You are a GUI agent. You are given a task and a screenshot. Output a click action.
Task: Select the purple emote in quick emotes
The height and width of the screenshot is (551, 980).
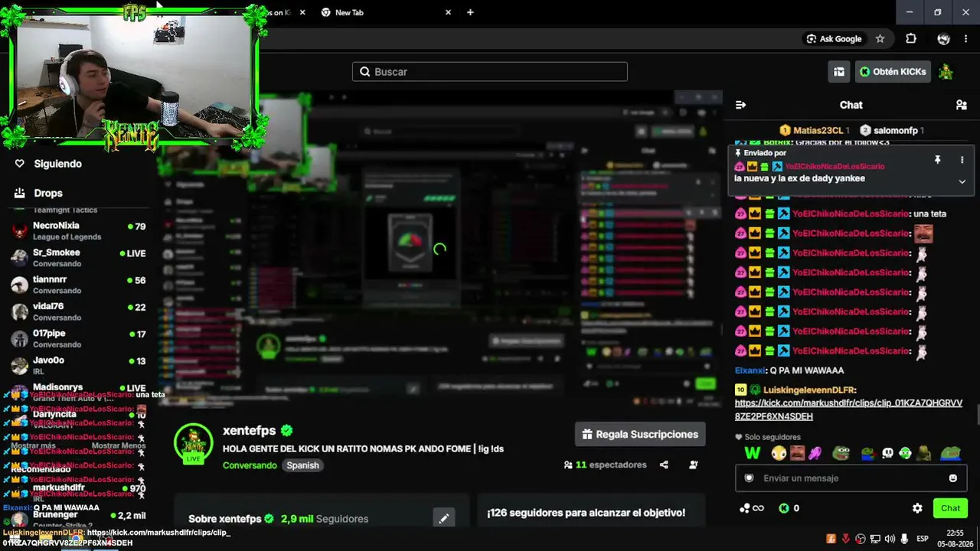[x=815, y=453]
